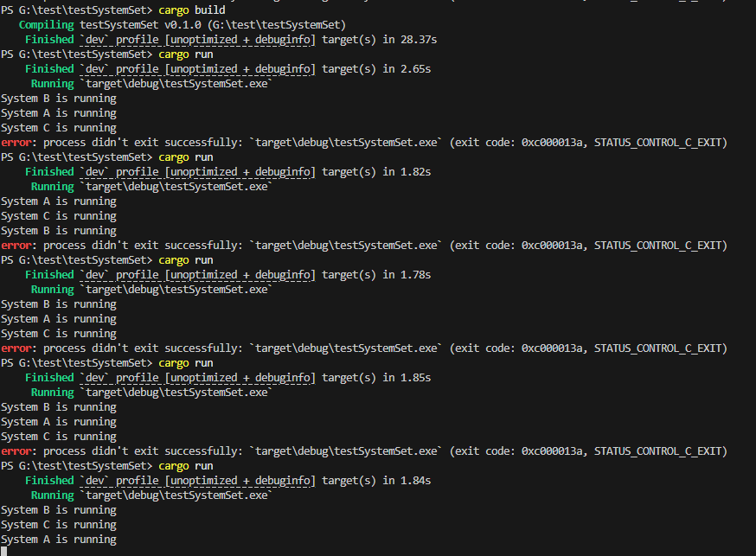This screenshot has width=756, height=556.
Task: Click the '1.84s' finish time value
Action: (415, 481)
